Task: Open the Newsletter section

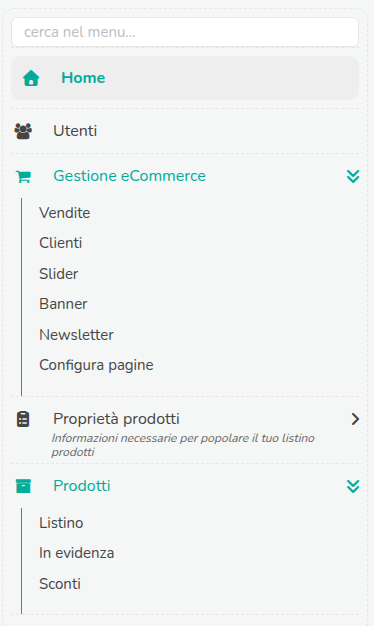Action: (76, 335)
